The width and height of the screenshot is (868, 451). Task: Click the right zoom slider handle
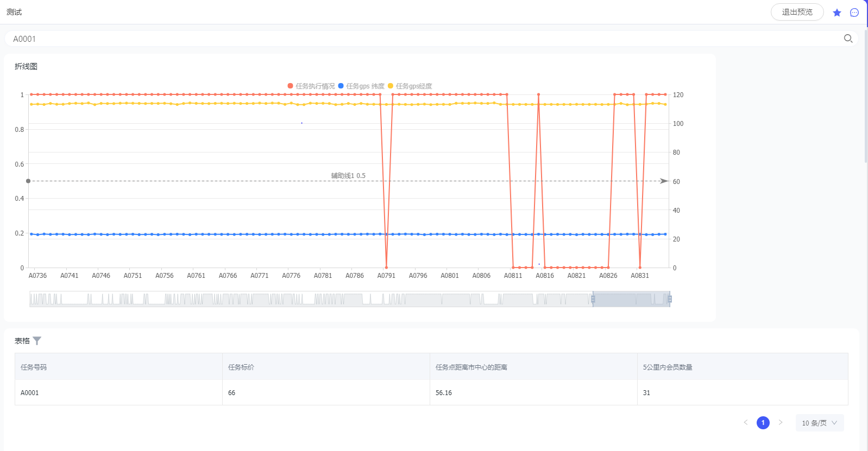pyautogui.click(x=670, y=299)
